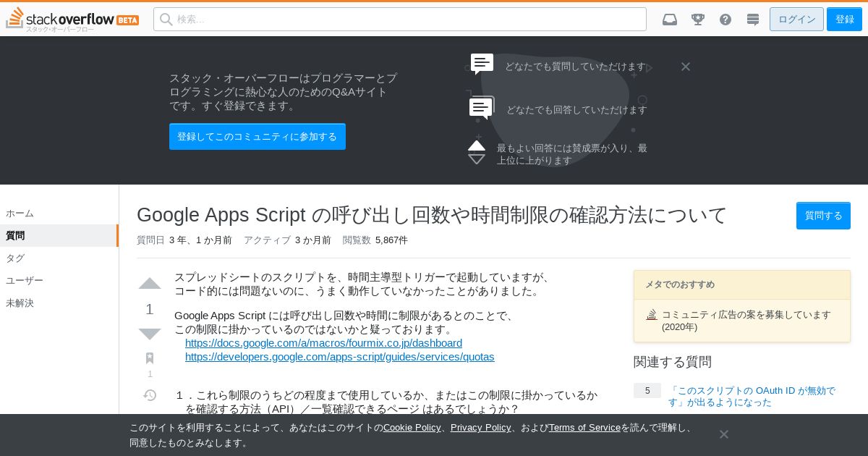868x456 pixels.
Task: Click the search magnifier icon
Action: tap(166, 20)
